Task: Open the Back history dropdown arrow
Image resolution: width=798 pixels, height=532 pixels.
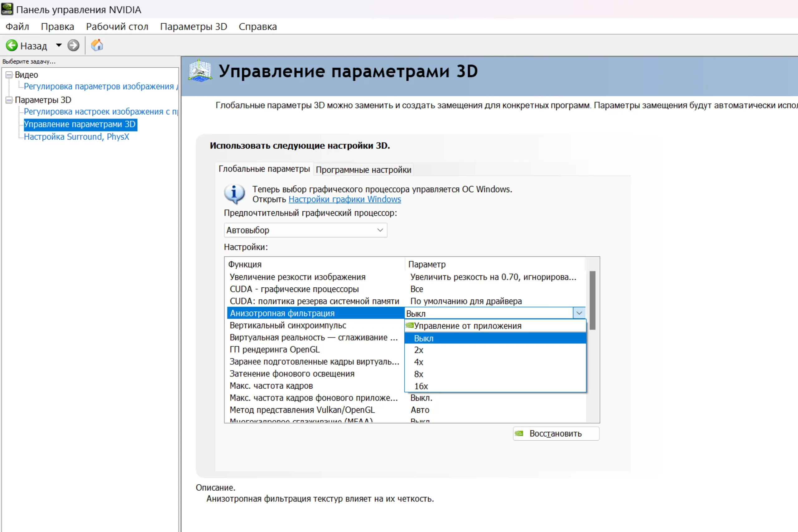Action: coord(59,45)
